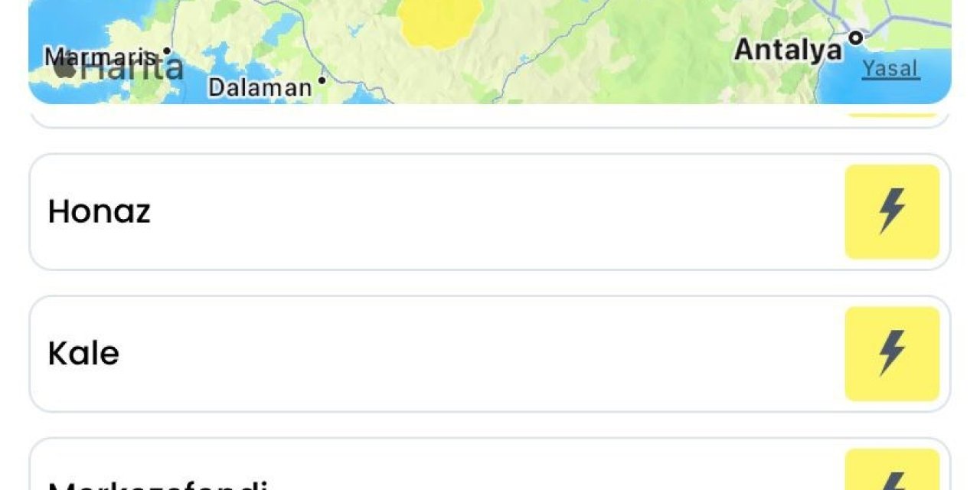Tap the thunderstorm icon next to Kale

click(890, 352)
